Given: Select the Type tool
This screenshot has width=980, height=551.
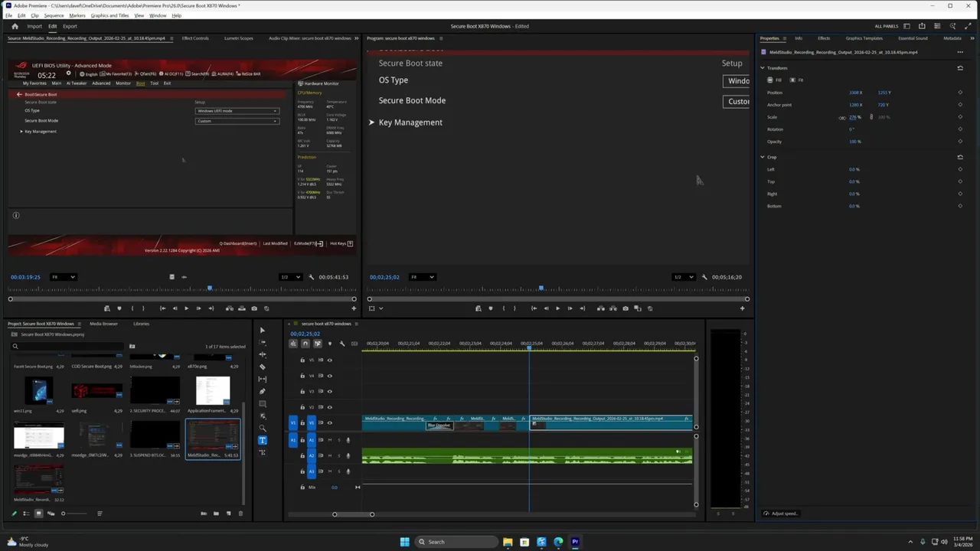Looking at the screenshot, I should coord(262,440).
